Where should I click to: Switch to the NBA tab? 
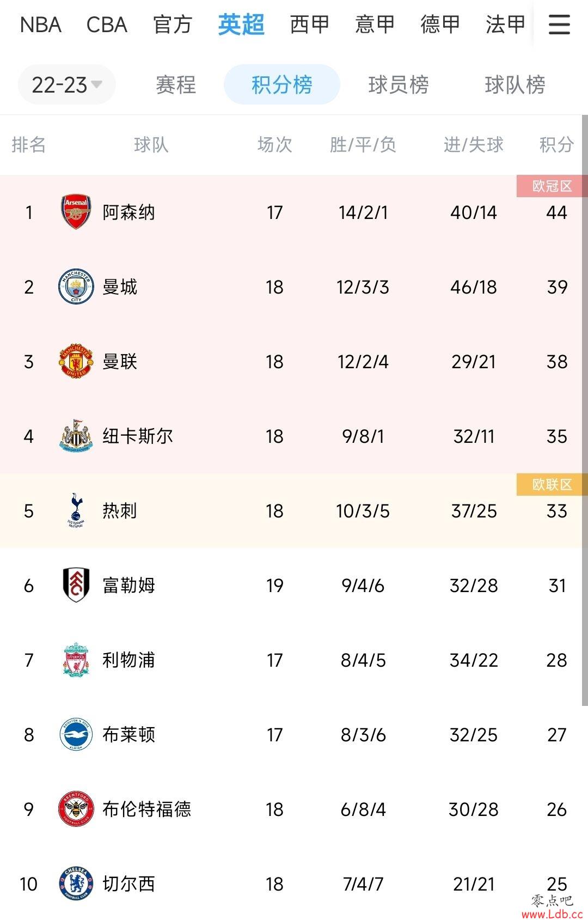(x=41, y=25)
